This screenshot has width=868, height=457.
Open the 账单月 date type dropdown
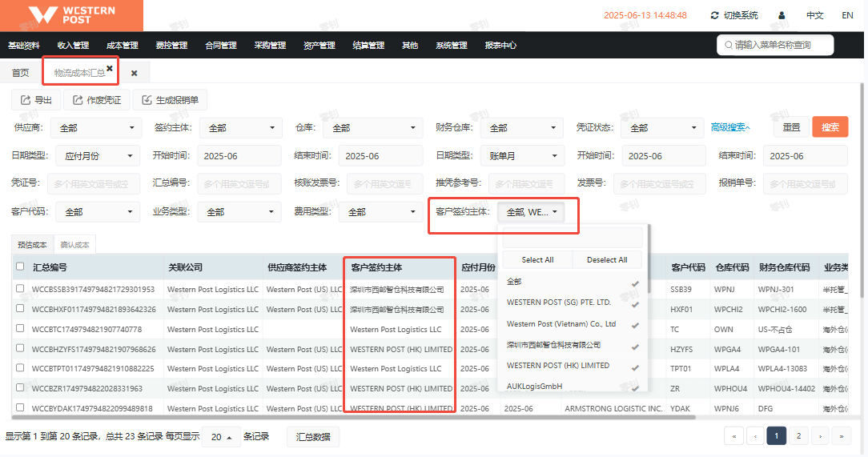[x=522, y=156]
